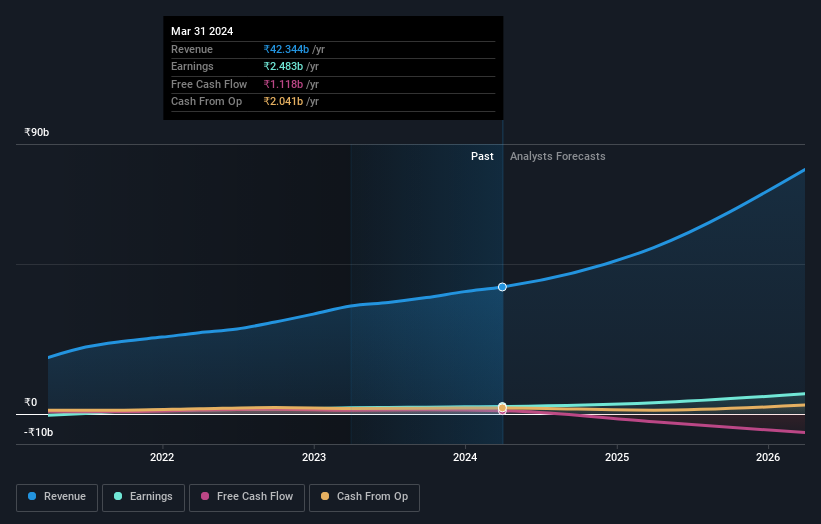
Task: Click the Mar 31 2024 tooltip date
Action: [x=202, y=31]
